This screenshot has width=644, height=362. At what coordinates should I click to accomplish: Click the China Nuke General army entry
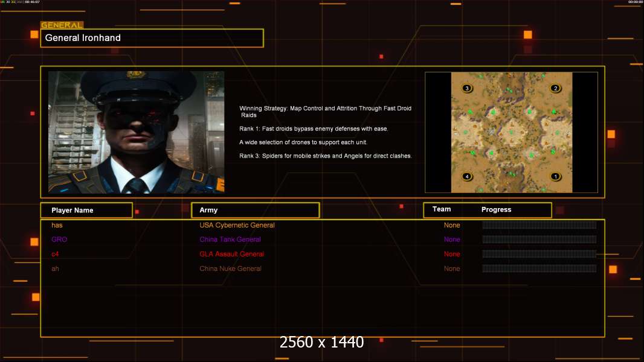230,268
